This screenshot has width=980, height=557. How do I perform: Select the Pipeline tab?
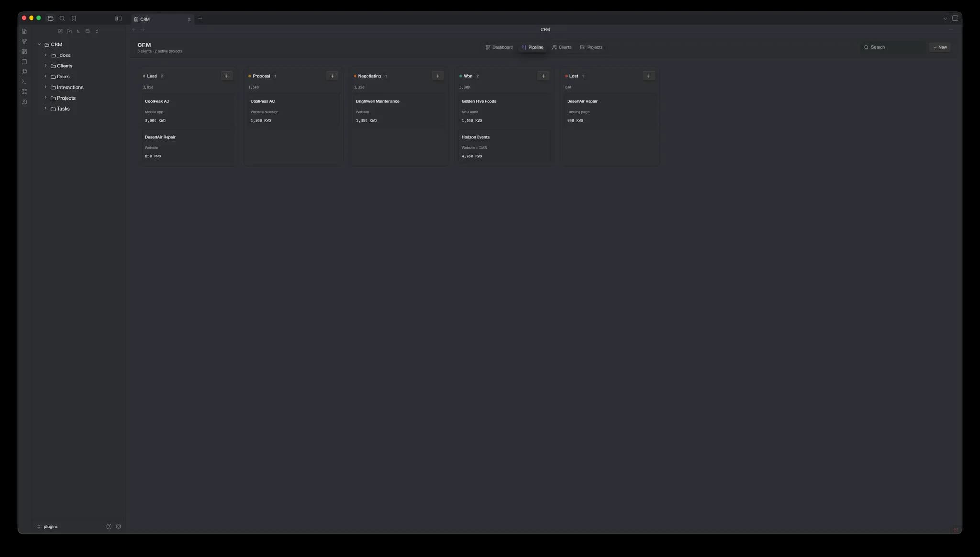(x=533, y=47)
